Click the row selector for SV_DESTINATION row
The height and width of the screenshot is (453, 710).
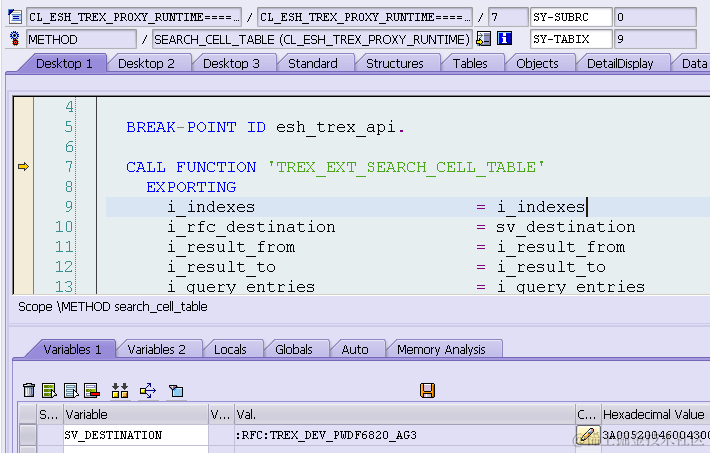tap(28, 435)
